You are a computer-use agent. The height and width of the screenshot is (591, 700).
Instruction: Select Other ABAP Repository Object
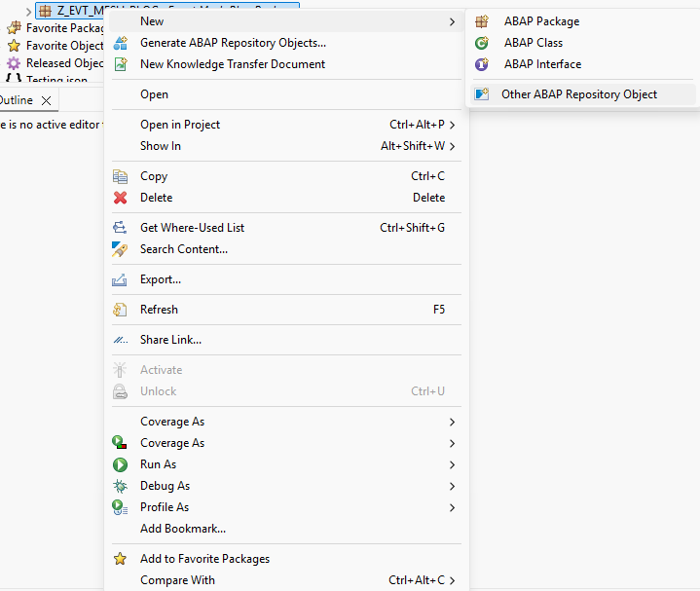click(x=578, y=94)
